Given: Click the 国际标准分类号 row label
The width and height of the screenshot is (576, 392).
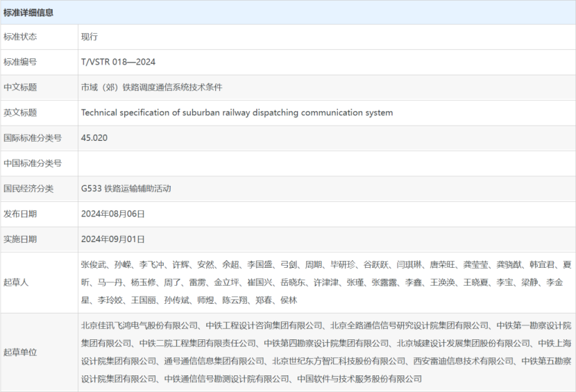Looking at the screenshot, I should coord(33,138).
